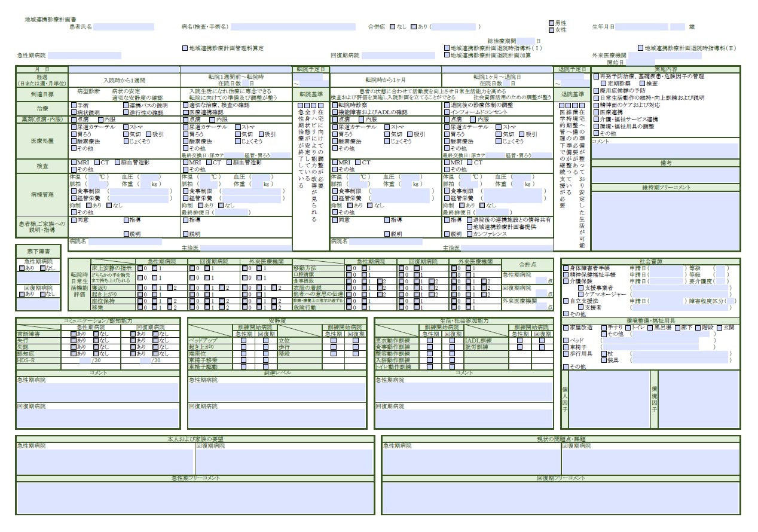Check 地域連携診療計画退院時指導料(Ⅱ)

click(640, 48)
